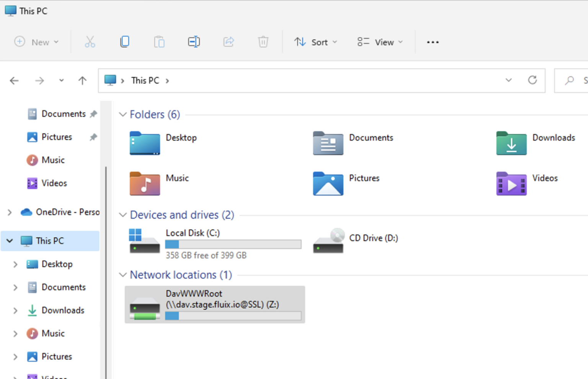The height and width of the screenshot is (379, 588).
Task: Open the Sort dropdown
Action: click(x=316, y=42)
